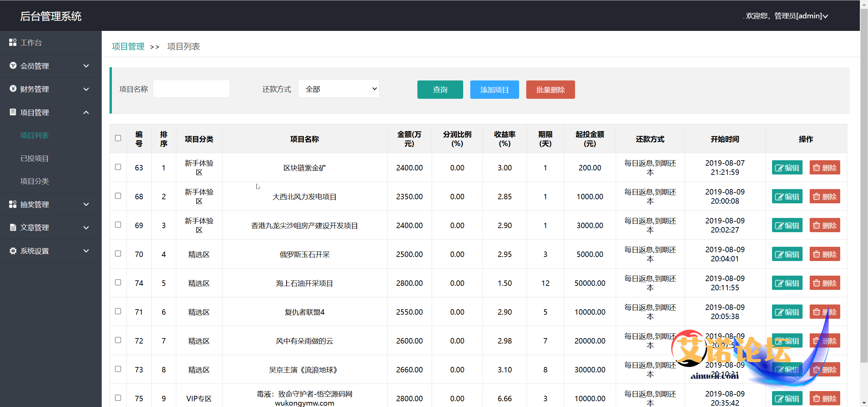Follow the 项目管理 breadcrumb link
The width and height of the screenshot is (868, 407).
tap(128, 47)
